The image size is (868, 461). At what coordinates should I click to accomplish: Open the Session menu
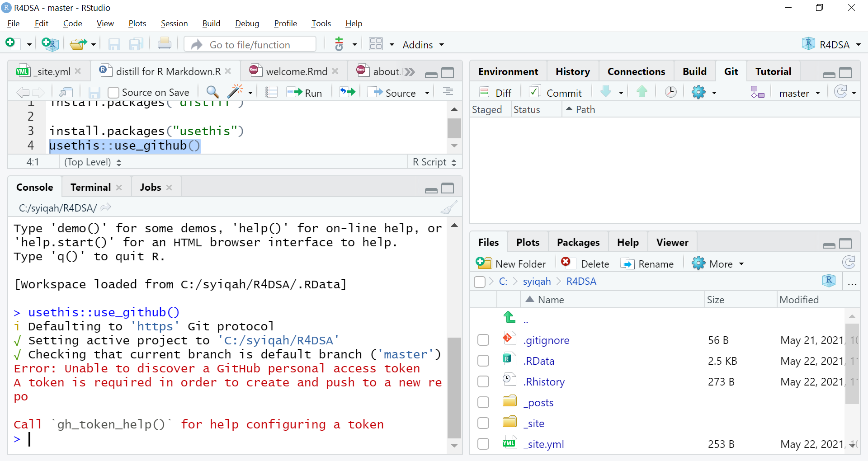175,23
